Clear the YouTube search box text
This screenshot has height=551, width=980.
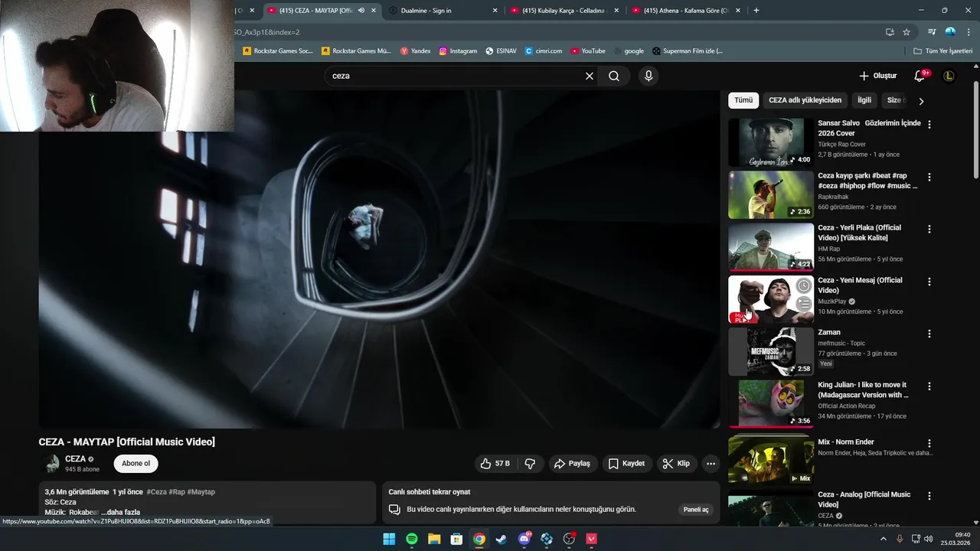pos(590,76)
